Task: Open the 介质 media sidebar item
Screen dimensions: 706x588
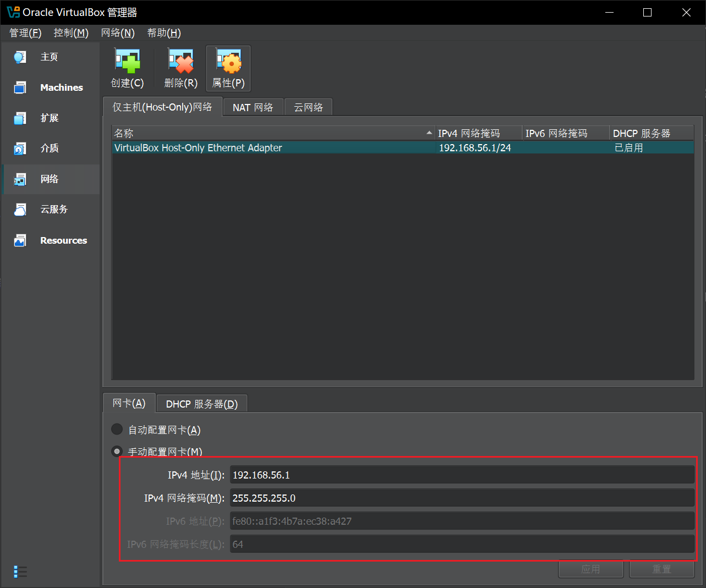Action: pos(51,149)
